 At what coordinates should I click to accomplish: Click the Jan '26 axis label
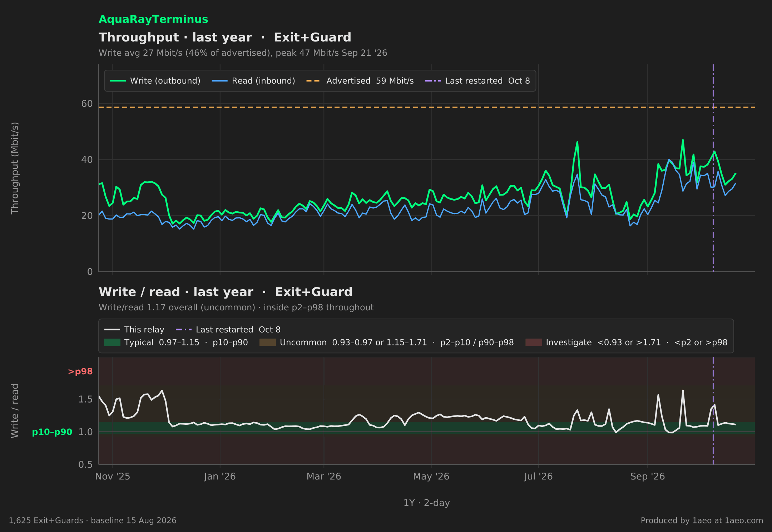[x=220, y=477]
